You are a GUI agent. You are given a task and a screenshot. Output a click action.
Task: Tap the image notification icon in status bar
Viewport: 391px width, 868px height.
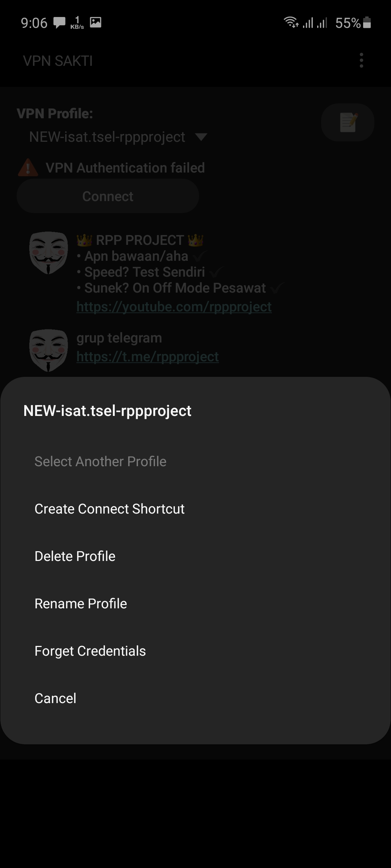(x=96, y=22)
